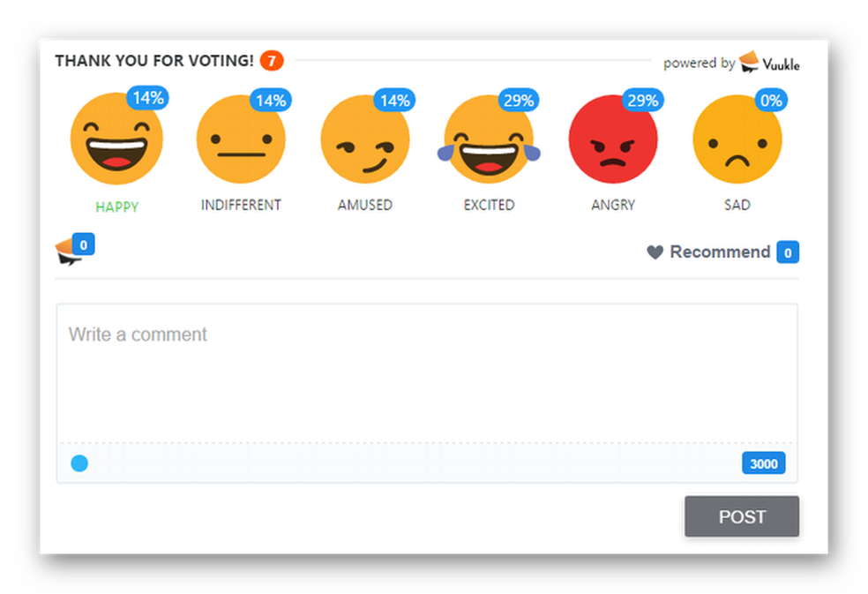The height and width of the screenshot is (594, 868).
Task: Pick the red Angry emoji
Action: click(x=613, y=139)
